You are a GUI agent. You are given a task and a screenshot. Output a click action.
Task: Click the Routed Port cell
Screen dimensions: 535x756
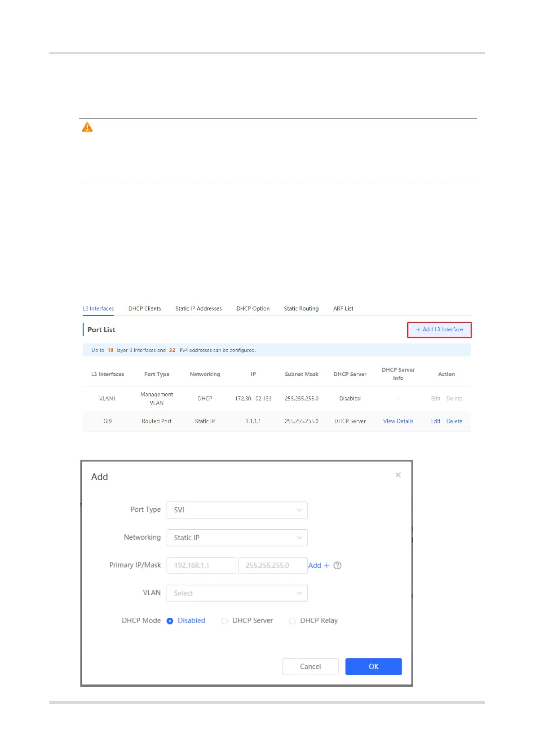(157, 421)
